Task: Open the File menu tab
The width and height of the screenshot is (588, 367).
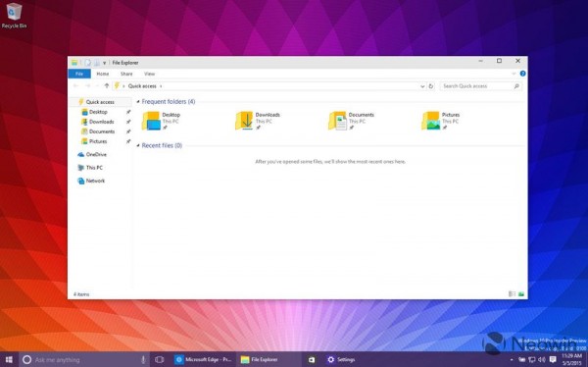Action: pyautogui.click(x=79, y=74)
